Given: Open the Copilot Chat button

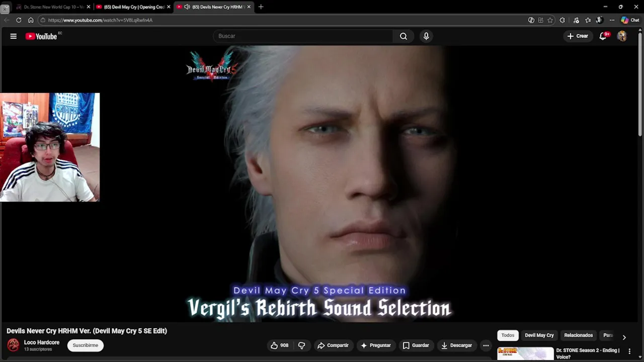Looking at the screenshot, I should point(630,20).
